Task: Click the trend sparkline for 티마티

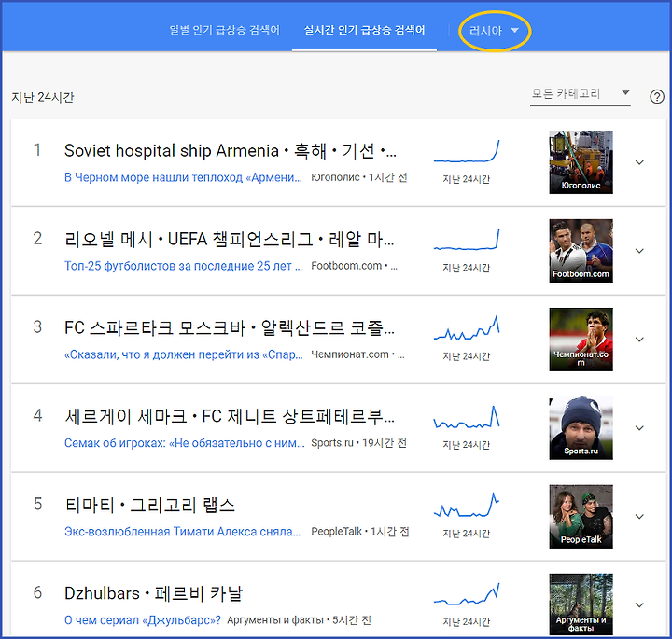Action: point(467,505)
